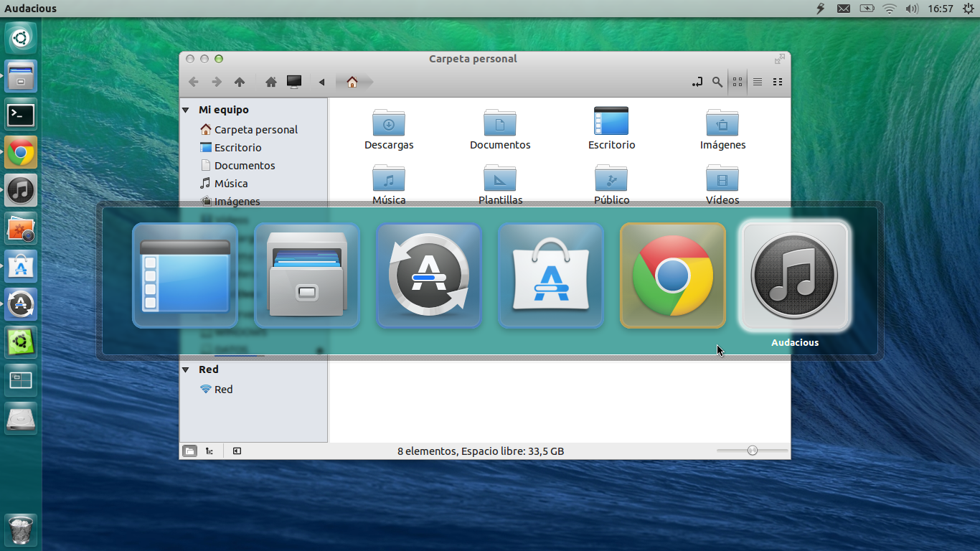Screen dimensions: 980x551
Task: Go up to the parent folder
Action: point(240,82)
